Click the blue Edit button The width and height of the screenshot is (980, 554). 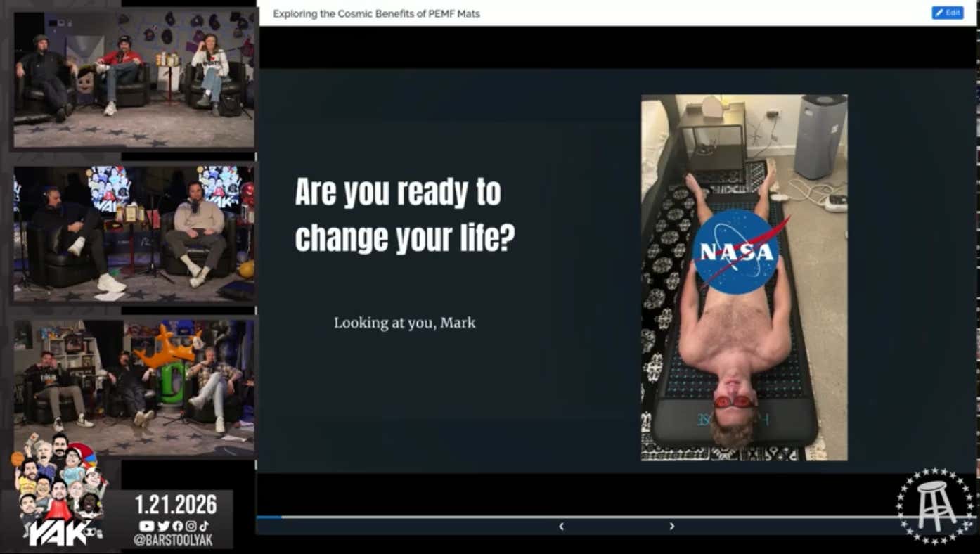(947, 13)
